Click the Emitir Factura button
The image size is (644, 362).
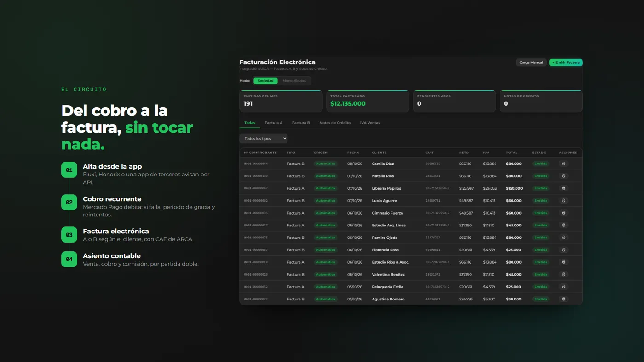[566, 62]
